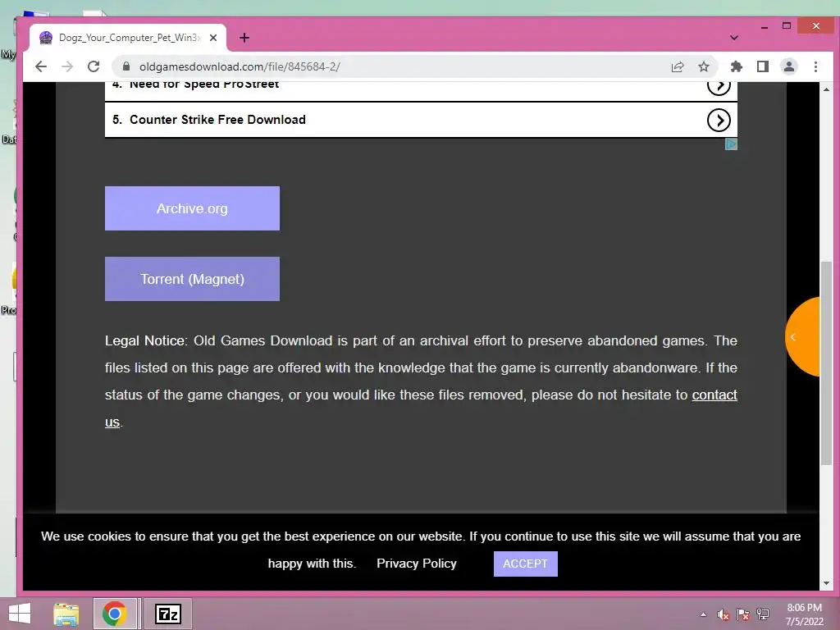Open the Windows Start menu
Viewport: 840px width, 630px height.
[x=20, y=614]
